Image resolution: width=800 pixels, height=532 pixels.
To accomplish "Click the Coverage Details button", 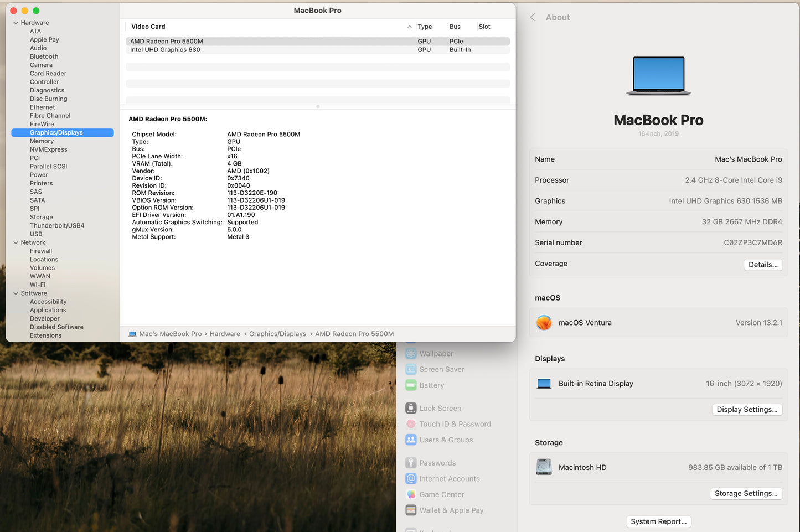I will click(762, 265).
